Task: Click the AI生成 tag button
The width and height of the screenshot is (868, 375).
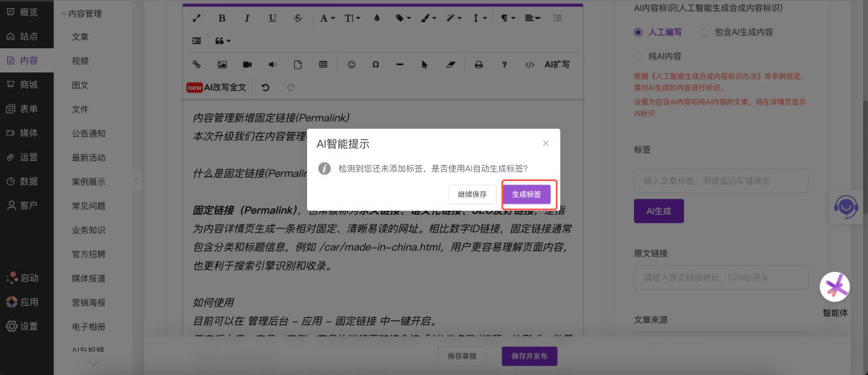Action: [659, 211]
